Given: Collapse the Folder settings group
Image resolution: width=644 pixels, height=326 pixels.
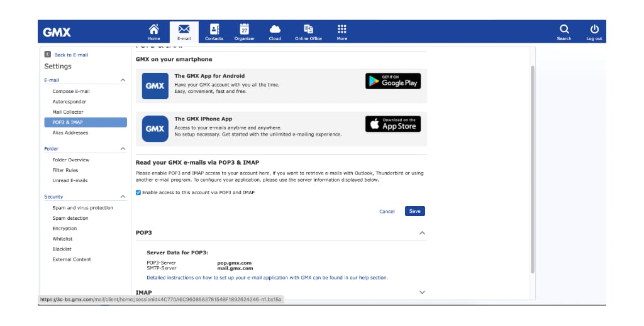Looking at the screenshot, I should (x=123, y=148).
